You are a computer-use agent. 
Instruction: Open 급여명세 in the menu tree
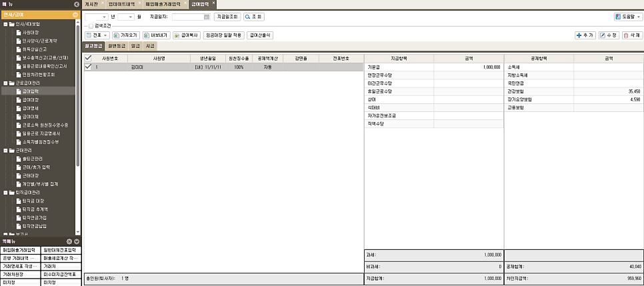(x=30, y=108)
